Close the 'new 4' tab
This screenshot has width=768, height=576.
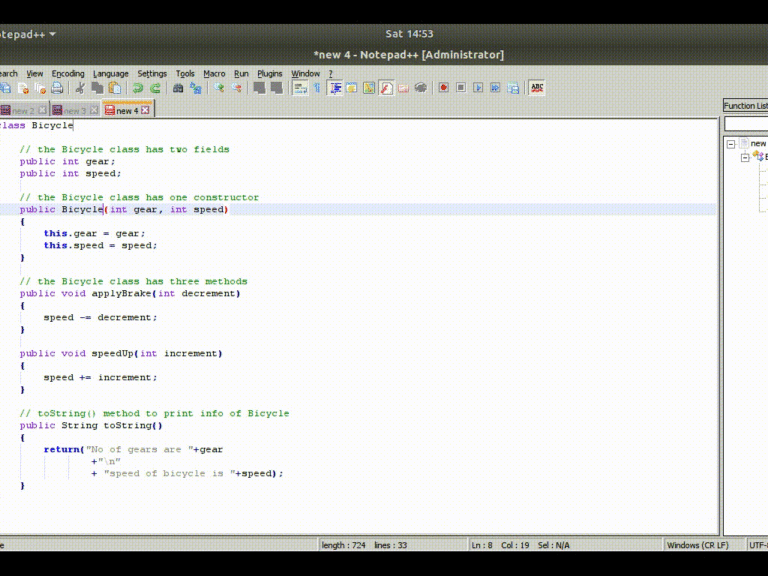click(x=145, y=111)
